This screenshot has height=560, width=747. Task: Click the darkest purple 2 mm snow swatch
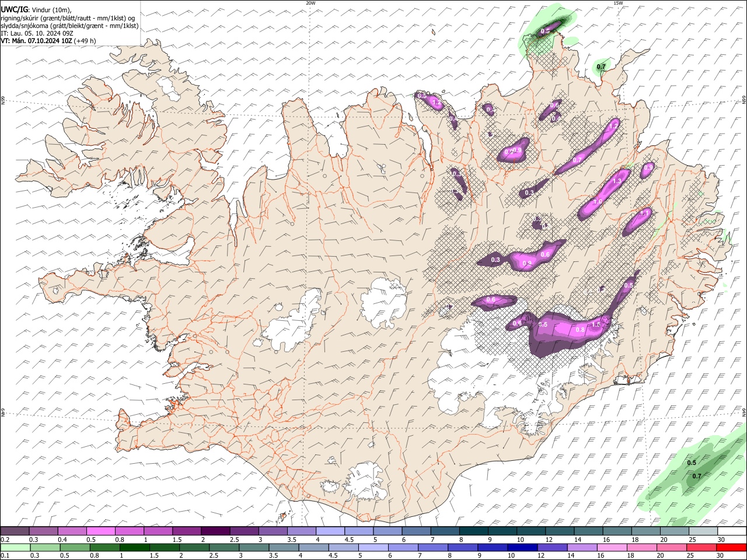coord(215,531)
